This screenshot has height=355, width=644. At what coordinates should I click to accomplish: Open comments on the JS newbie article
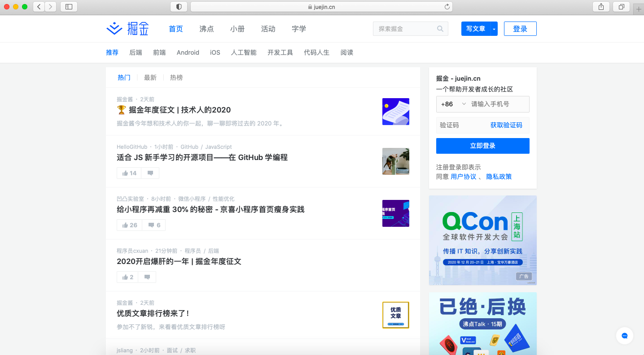pos(150,173)
